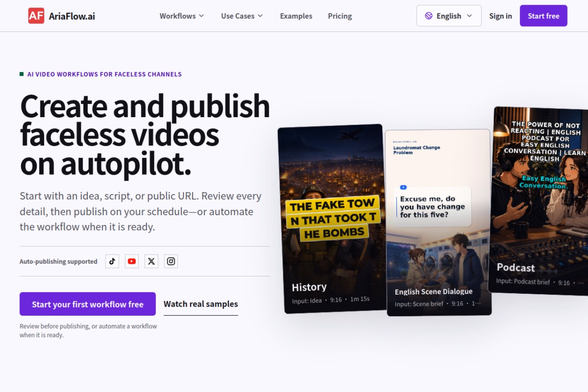Click the 'Auto-publishing supported' label

pyautogui.click(x=58, y=261)
